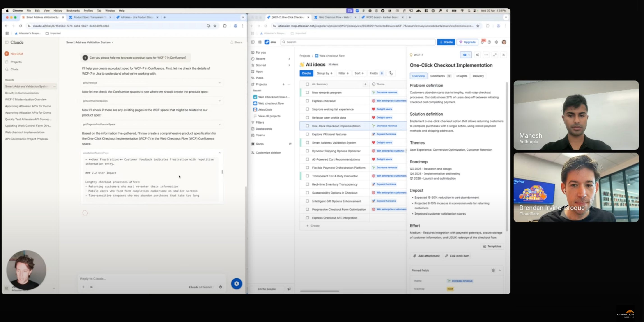Open the tools settings icon in reply box

pos(92,287)
